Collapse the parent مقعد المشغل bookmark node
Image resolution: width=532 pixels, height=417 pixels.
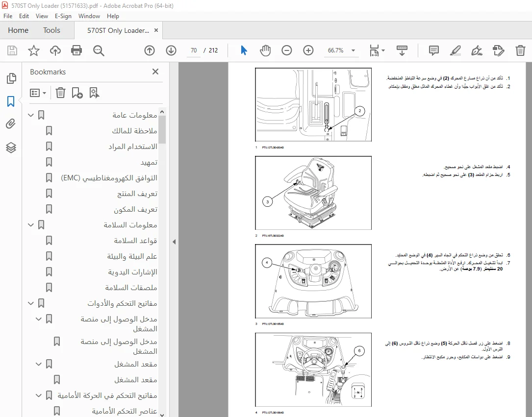coord(39,364)
